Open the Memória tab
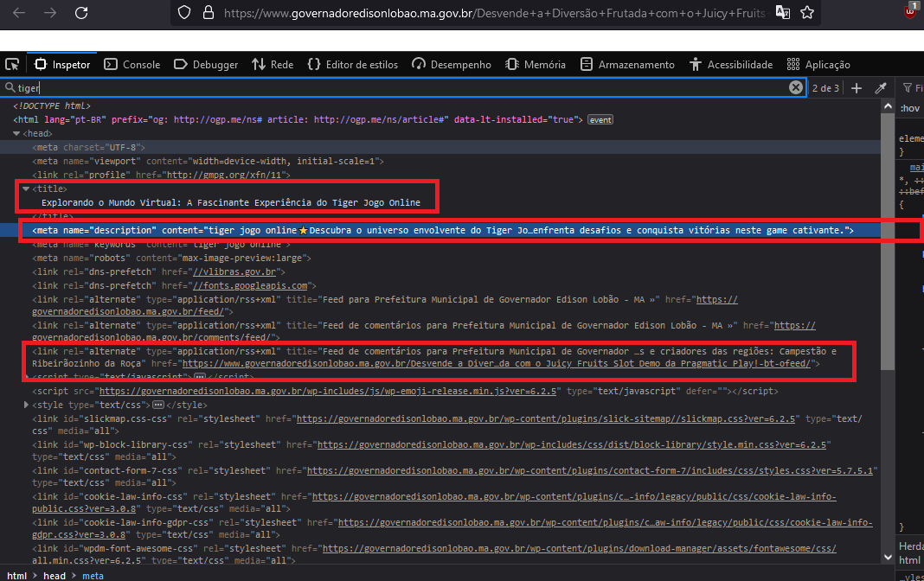This screenshot has height=581, width=924. click(535, 64)
